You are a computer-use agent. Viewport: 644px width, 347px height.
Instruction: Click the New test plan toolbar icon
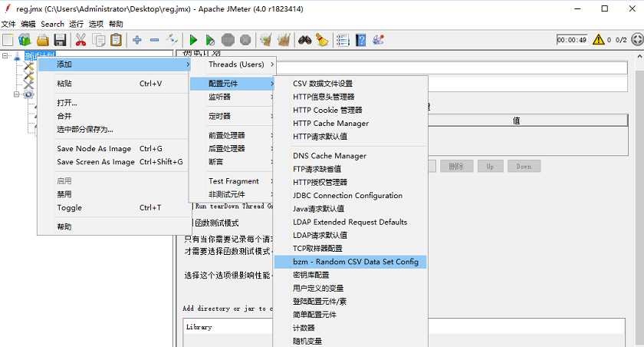click(x=8, y=40)
